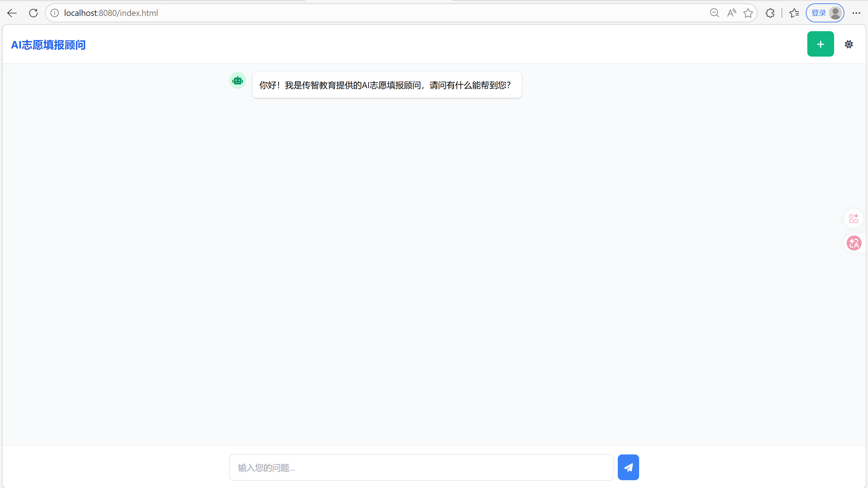868x488 pixels.
Task: Open the site information icon in address bar
Action: tap(55, 13)
